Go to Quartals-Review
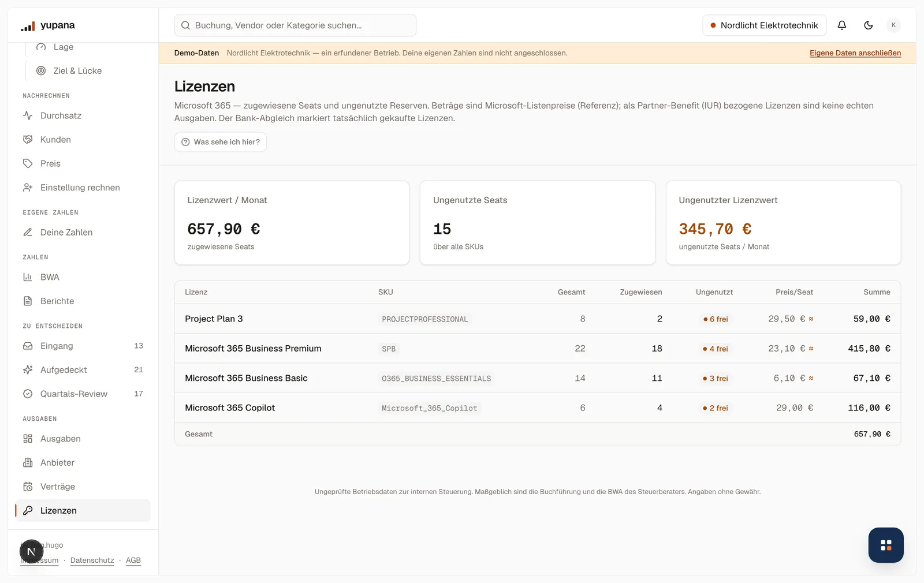Image resolution: width=924 pixels, height=583 pixels. point(83,394)
